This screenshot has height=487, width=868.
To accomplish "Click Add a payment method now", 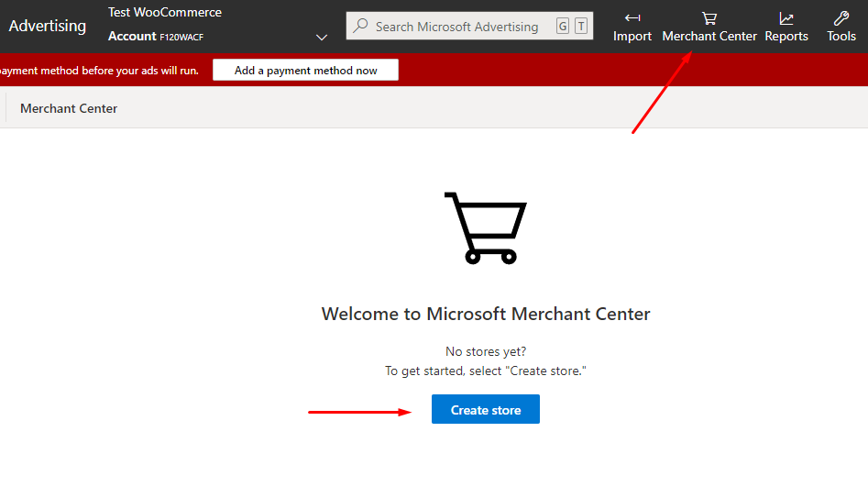I will [305, 71].
